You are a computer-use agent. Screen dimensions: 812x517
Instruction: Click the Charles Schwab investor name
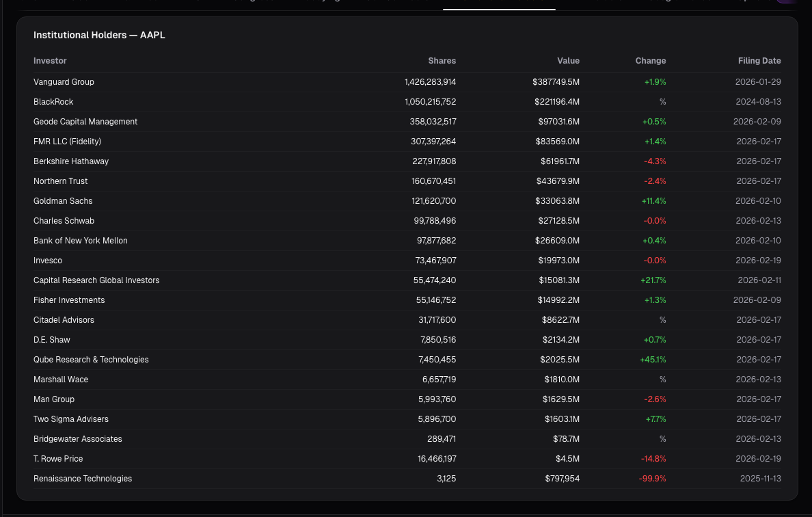point(64,220)
